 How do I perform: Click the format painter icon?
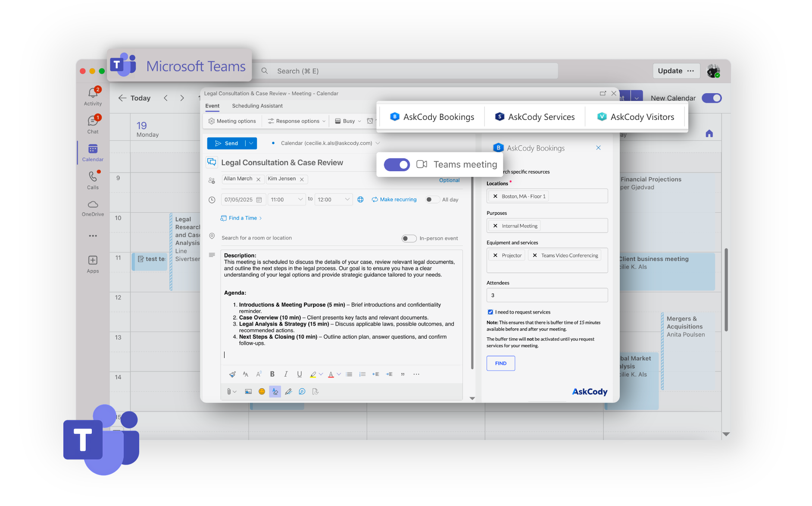pos(232,374)
